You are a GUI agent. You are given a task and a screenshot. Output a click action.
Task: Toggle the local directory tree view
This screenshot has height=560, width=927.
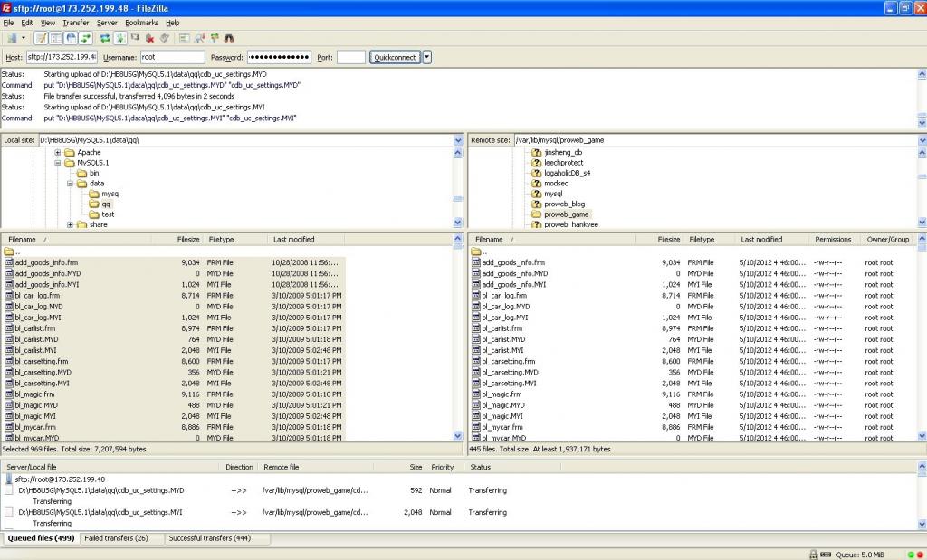56,38
